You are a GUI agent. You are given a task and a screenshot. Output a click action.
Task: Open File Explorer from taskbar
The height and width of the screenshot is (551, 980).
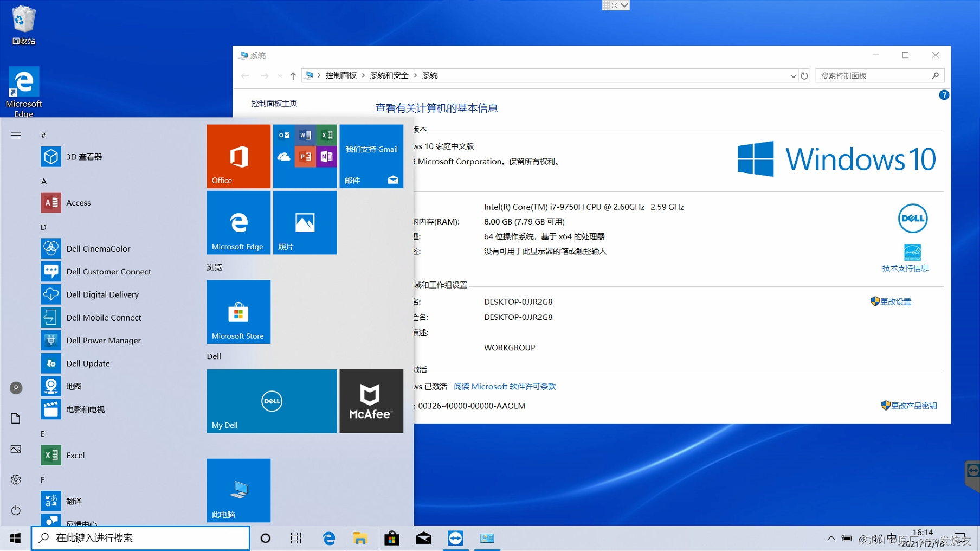[360, 538]
